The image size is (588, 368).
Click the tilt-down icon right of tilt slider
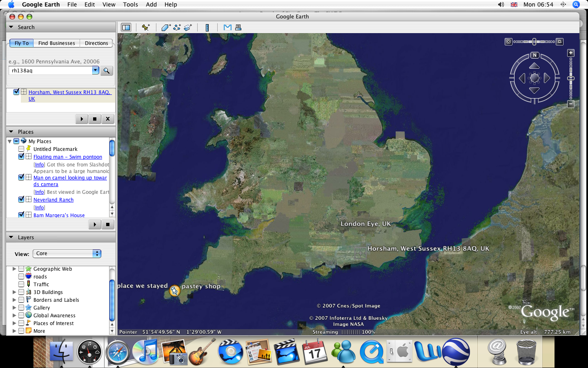coord(560,42)
